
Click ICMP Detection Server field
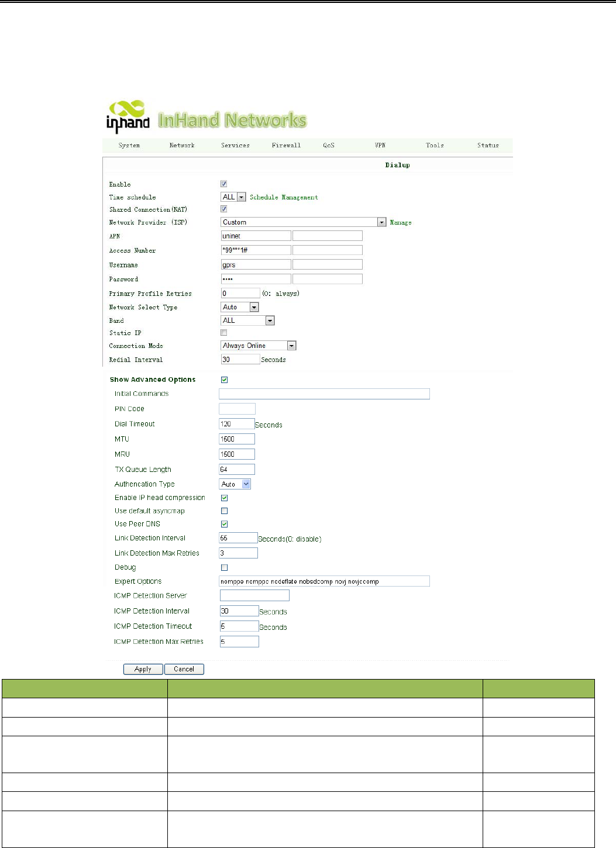254,595
